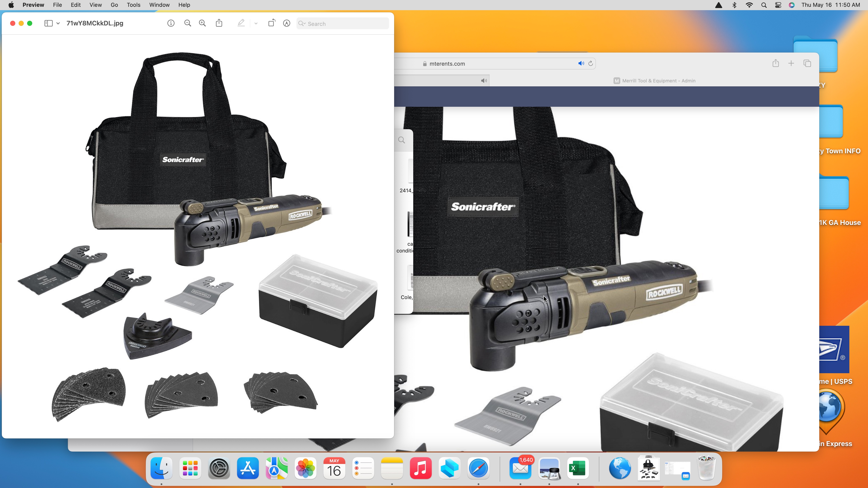Open the View menu
This screenshot has width=868, height=488.
tap(95, 5)
